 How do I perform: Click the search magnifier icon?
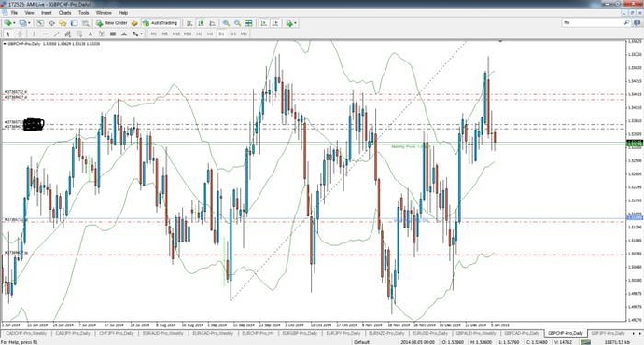(x=627, y=22)
